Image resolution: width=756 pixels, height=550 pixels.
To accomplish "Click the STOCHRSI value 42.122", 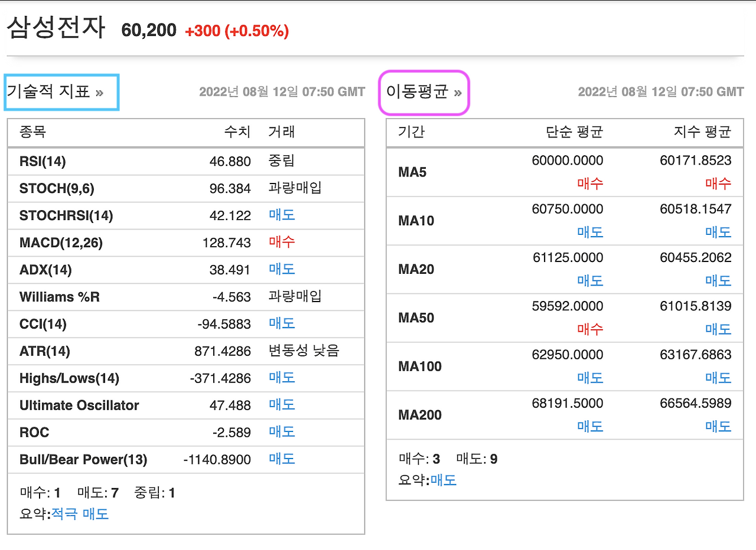I will pyautogui.click(x=230, y=215).
